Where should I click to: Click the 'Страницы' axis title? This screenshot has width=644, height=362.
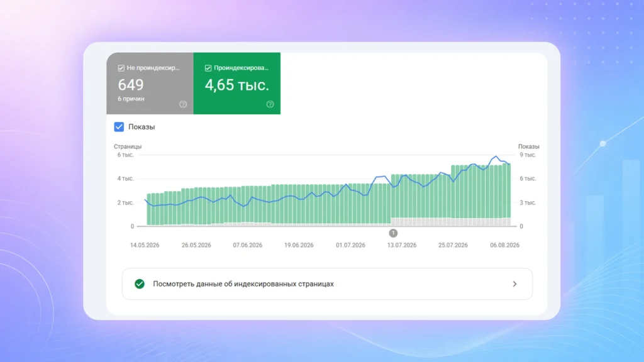[x=128, y=146]
